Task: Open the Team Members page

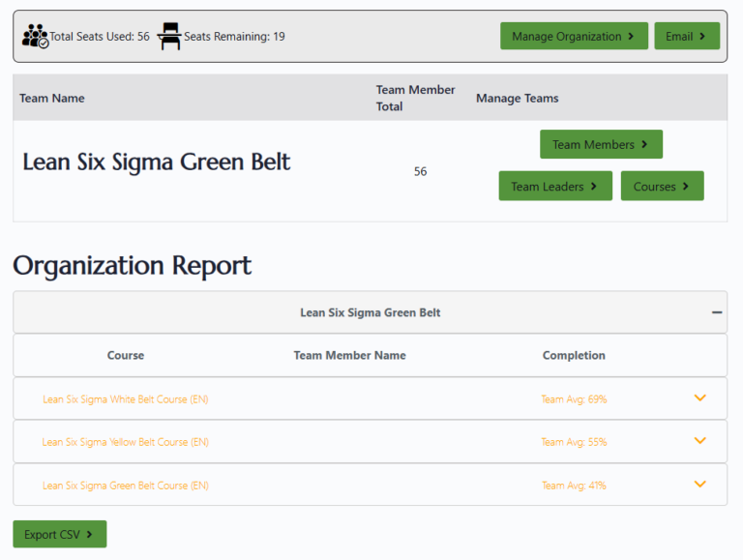Action: pos(601,144)
